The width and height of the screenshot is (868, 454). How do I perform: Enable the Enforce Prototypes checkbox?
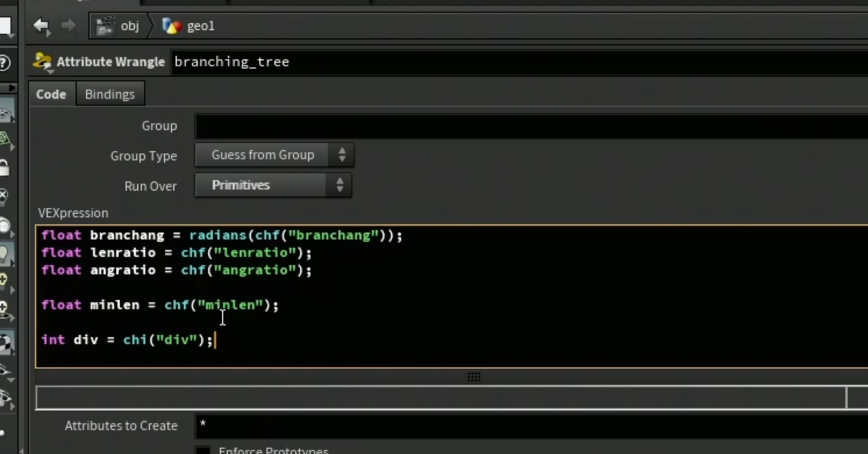[202, 451]
